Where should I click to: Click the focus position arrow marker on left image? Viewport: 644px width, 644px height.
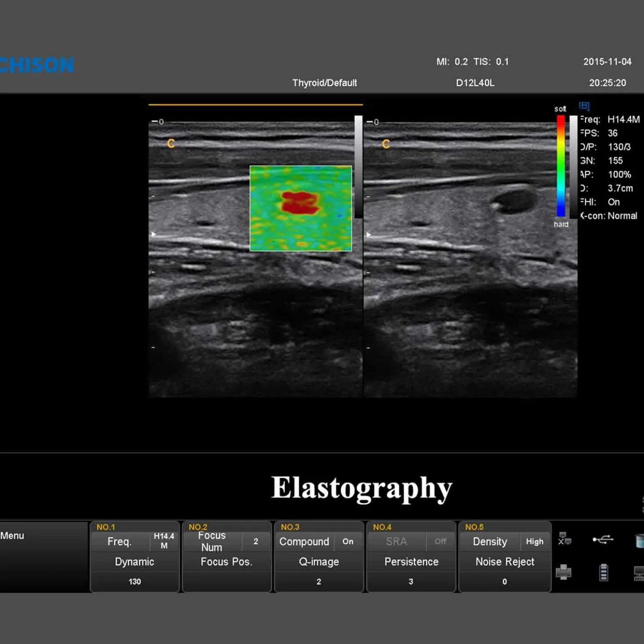[153, 234]
